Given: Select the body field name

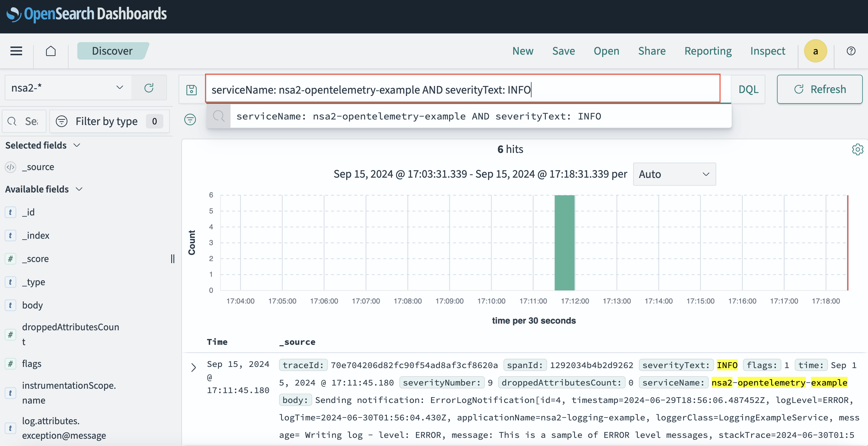Looking at the screenshot, I should click(32, 305).
